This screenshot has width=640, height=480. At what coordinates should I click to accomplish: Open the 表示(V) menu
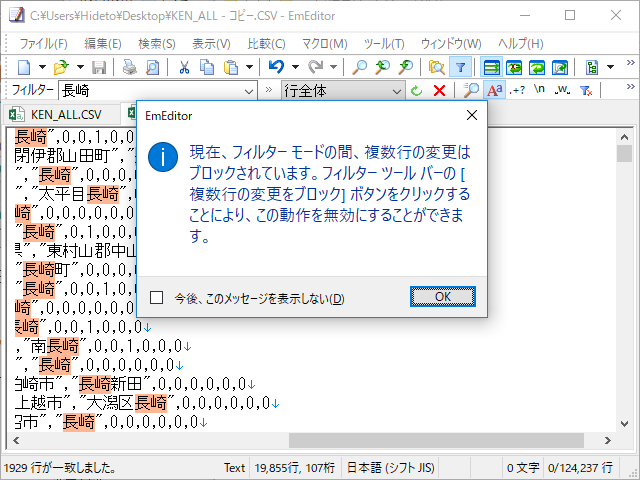click(x=211, y=44)
